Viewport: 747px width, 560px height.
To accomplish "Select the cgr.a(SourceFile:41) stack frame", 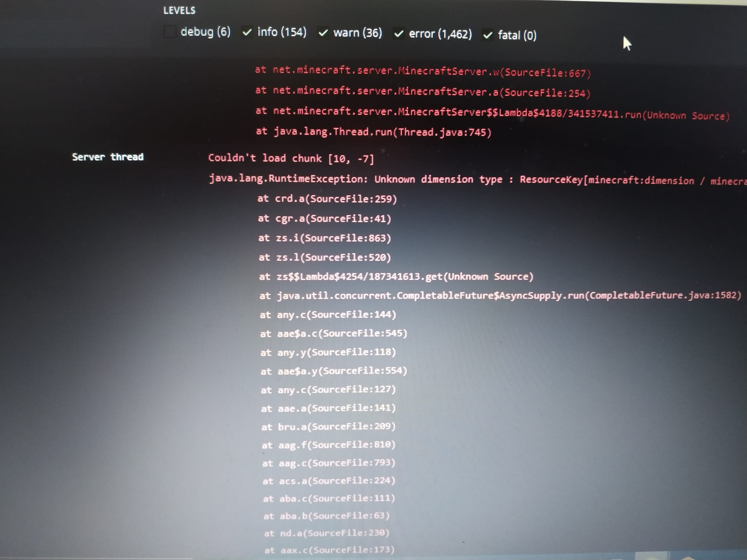I will click(325, 219).
